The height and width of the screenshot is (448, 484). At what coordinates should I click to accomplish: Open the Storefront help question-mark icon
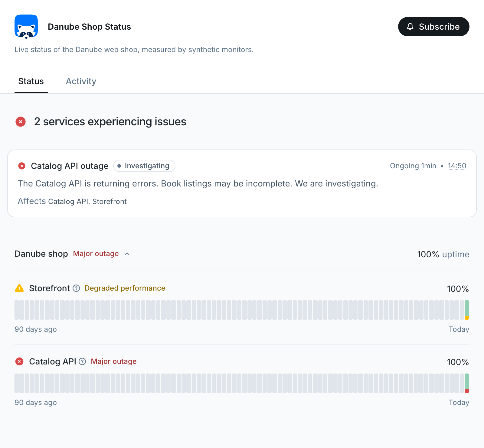point(77,288)
